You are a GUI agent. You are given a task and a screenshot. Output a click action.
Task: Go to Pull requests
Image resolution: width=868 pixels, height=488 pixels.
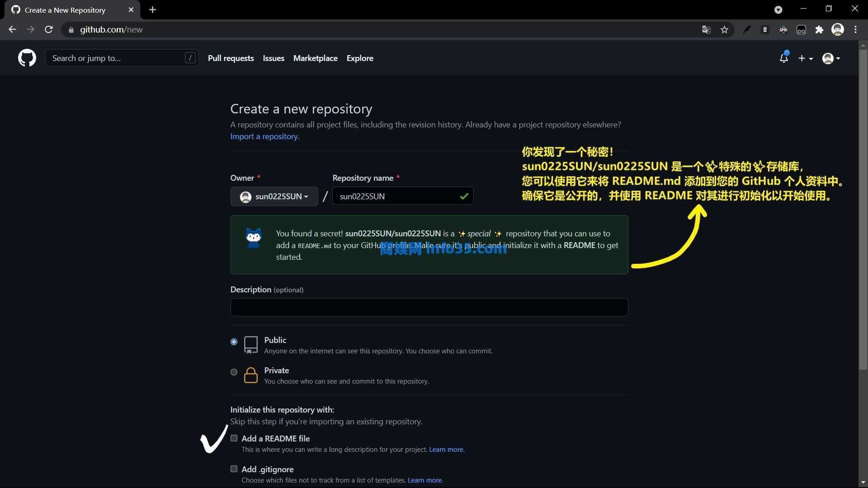[x=231, y=58]
